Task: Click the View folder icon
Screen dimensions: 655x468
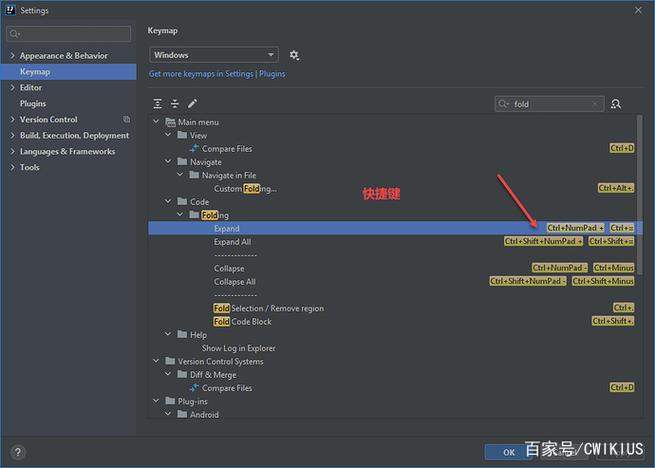Action: click(x=182, y=135)
